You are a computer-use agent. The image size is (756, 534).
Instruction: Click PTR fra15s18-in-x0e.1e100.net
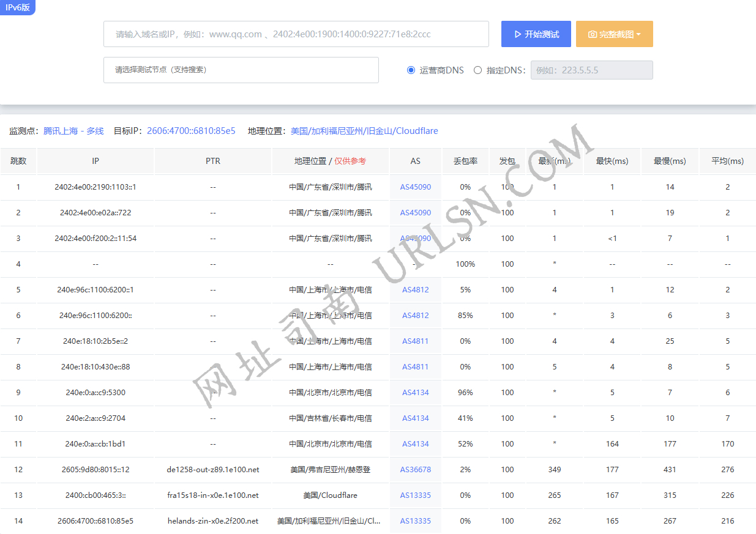(x=213, y=495)
